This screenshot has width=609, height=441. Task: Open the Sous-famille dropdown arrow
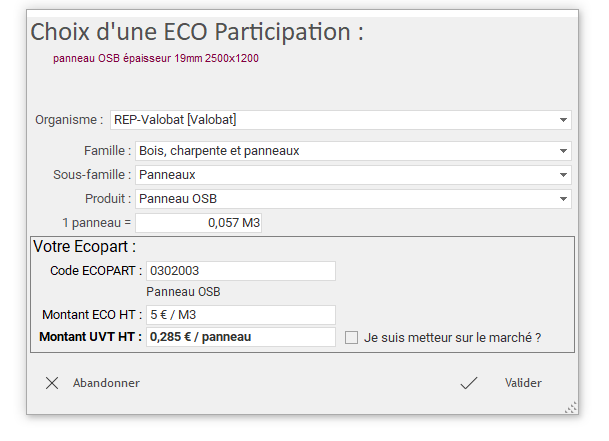tap(563, 175)
